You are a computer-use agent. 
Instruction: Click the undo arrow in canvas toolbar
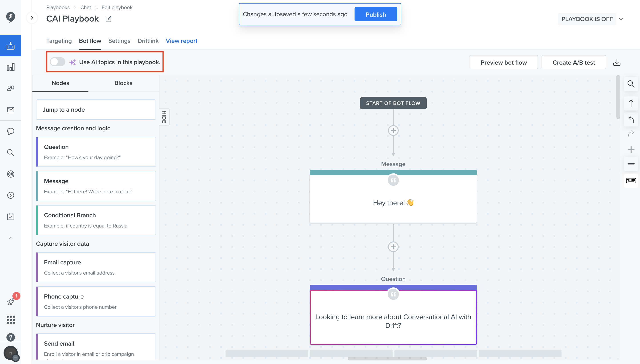(x=631, y=119)
